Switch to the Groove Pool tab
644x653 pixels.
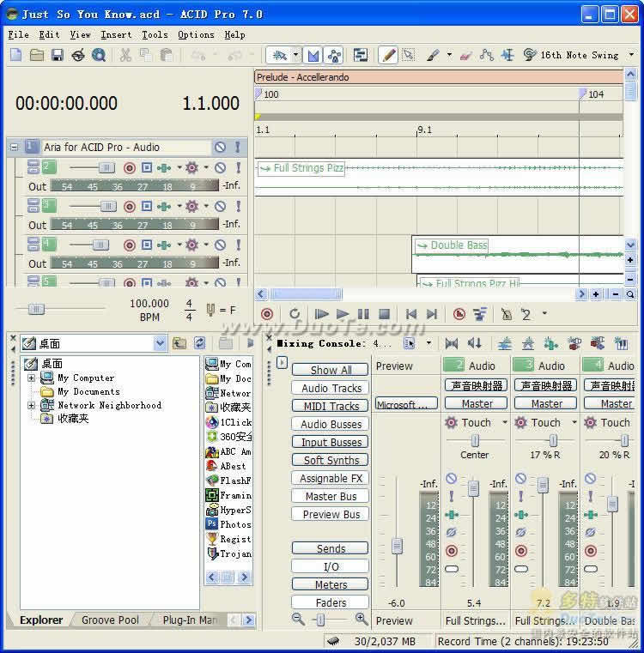pyautogui.click(x=110, y=620)
